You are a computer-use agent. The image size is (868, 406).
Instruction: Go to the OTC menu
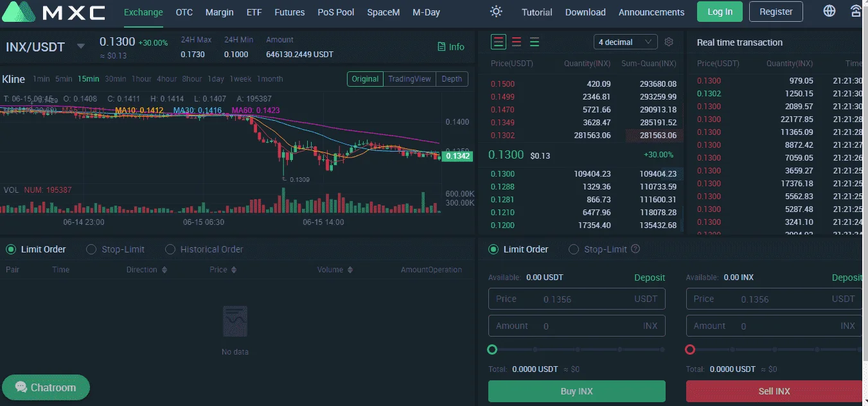[x=184, y=12]
